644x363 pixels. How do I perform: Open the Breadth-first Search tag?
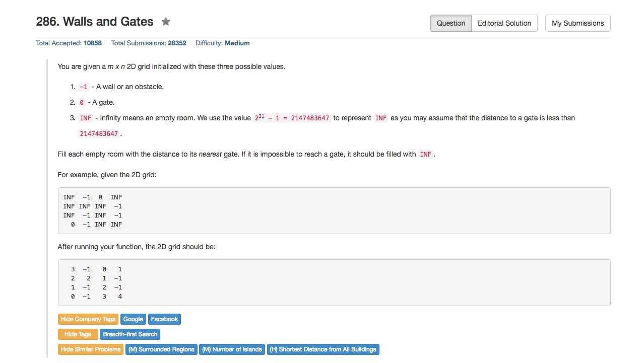click(x=130, y=334)
